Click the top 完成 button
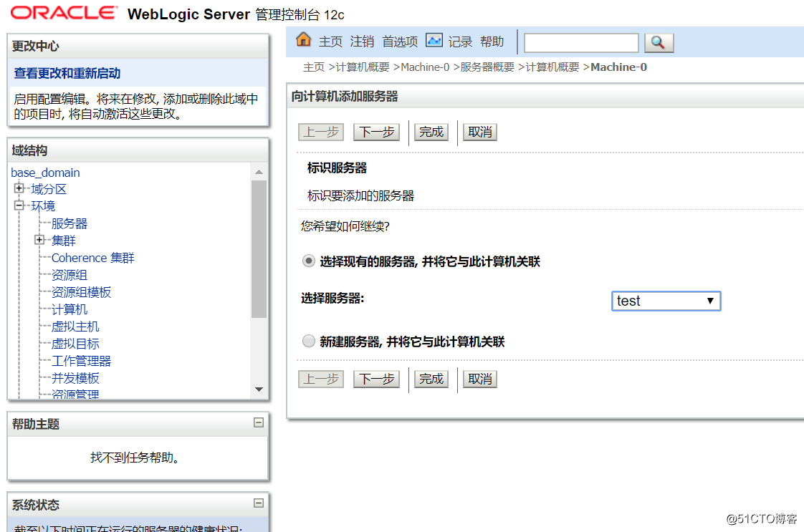 [x=431, y=132]
